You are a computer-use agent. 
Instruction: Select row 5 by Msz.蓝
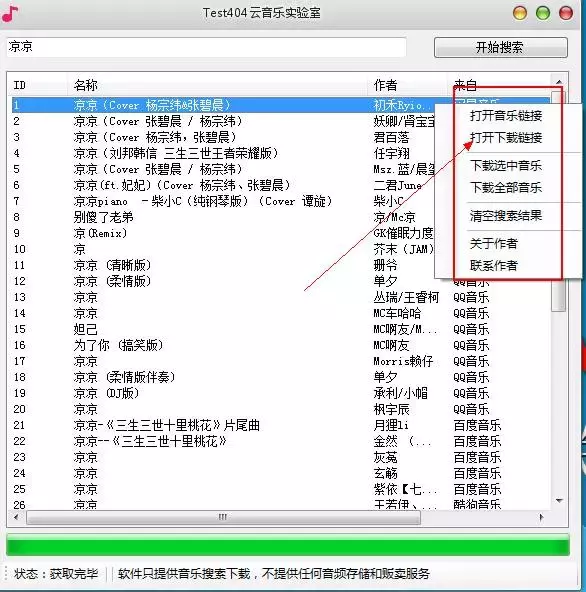281,169
